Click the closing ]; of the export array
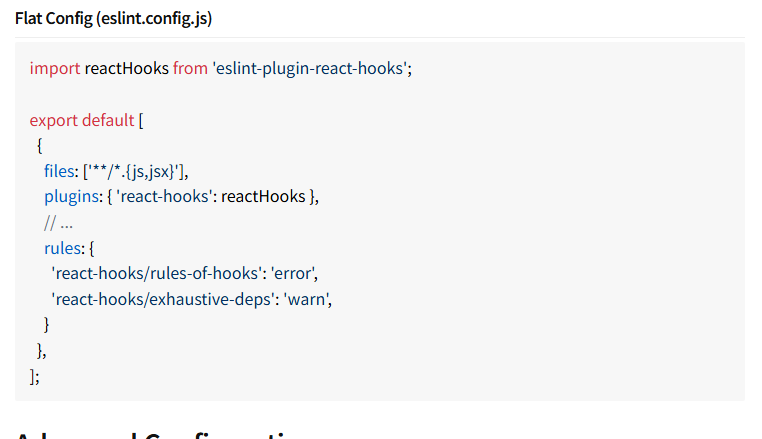The width and height of the screenshot is (762, 439). (x=35, y=376)
